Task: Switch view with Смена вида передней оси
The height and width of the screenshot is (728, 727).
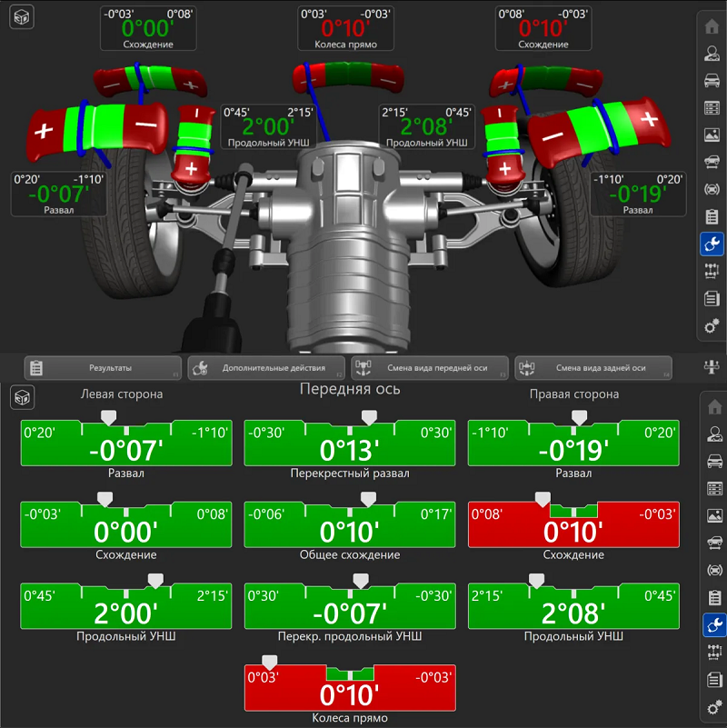Action: pyautogui.click(x=429, y=368)
